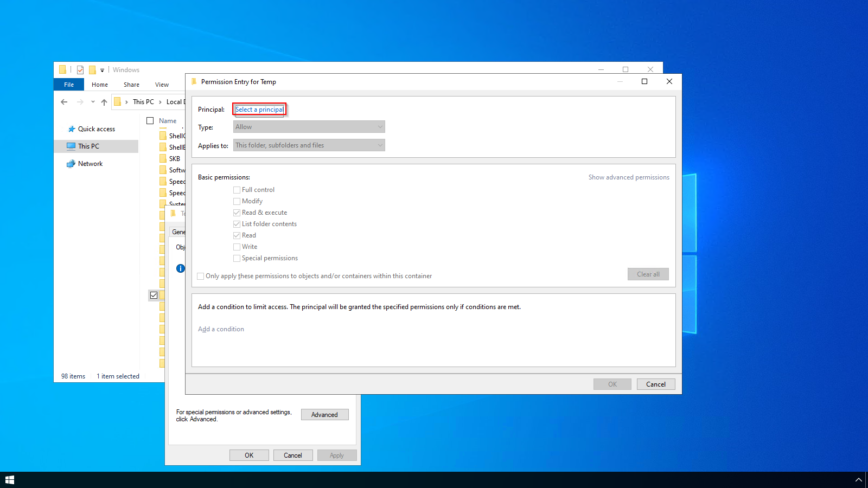Click the New folder icon in title bar
This screenshot has height=488, width=868.
(x=92, y=70)
